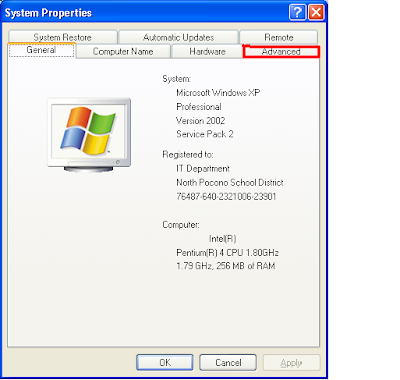Click the OK button

point(165,362)
